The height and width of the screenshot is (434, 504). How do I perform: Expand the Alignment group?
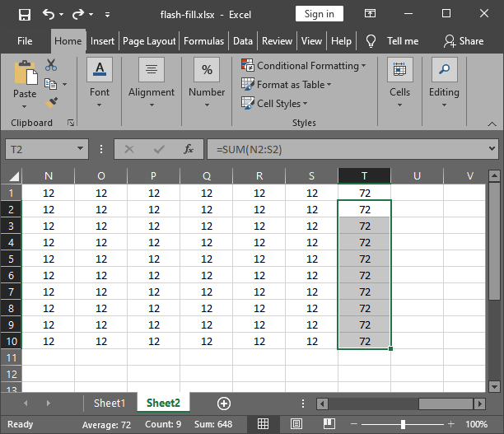152,83
